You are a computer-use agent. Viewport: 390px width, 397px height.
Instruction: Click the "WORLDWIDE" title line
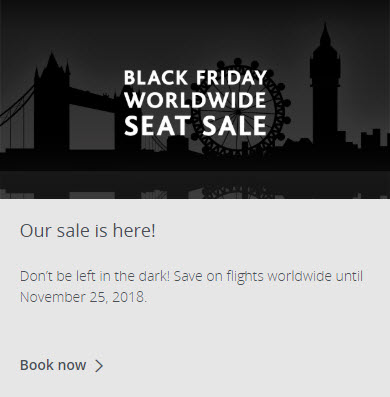[x=195, y=99]
